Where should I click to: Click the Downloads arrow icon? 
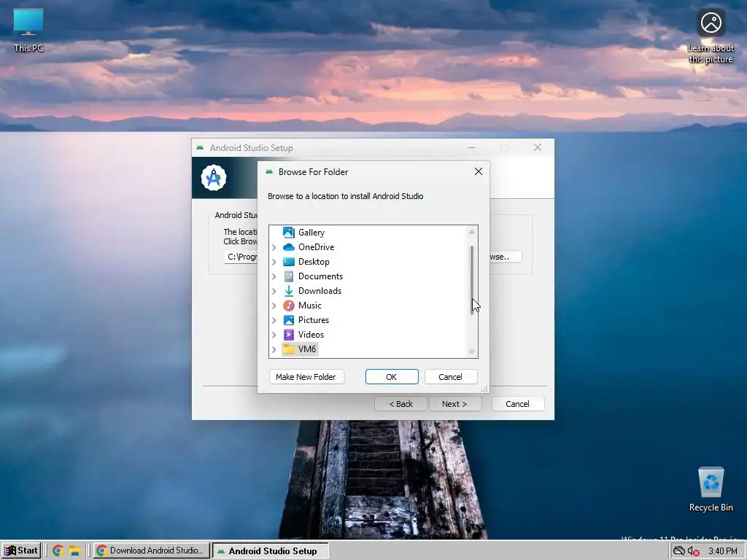(x=289, y=291)
